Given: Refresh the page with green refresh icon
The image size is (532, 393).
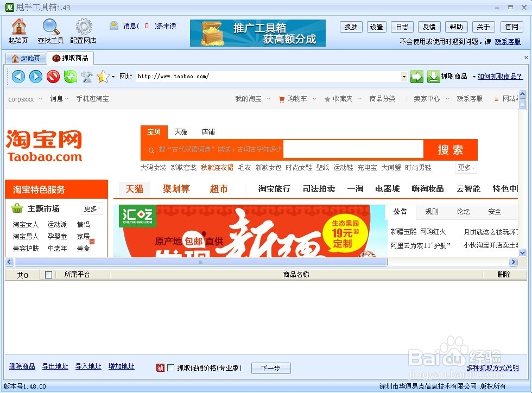Looking at the screenshot, I should point(70,77).
